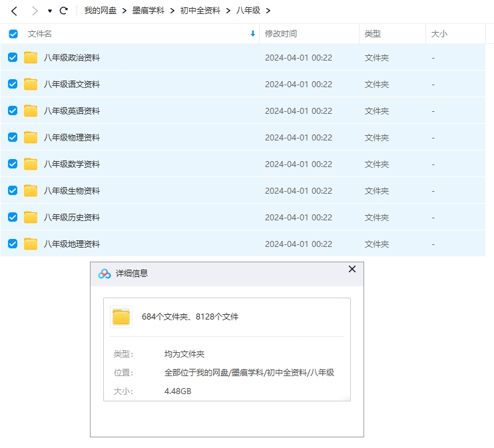Toggle the select-all checkbox in header

13,34
